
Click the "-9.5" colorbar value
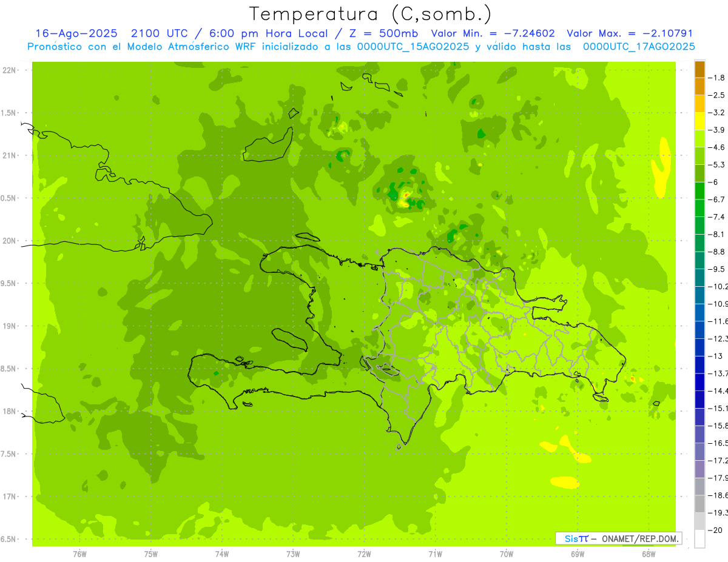point(718,269)
